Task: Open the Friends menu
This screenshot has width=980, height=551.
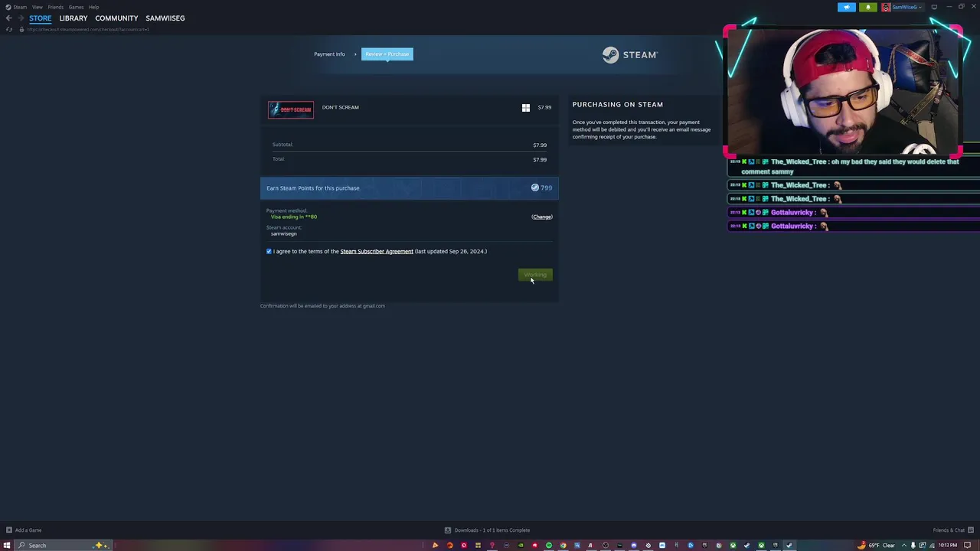Action: pos(55,7)
